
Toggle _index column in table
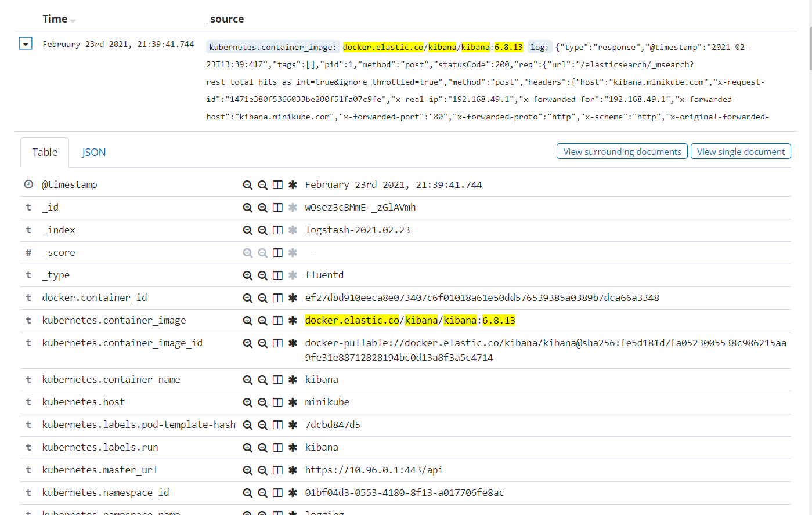click(x=278, y=230)
